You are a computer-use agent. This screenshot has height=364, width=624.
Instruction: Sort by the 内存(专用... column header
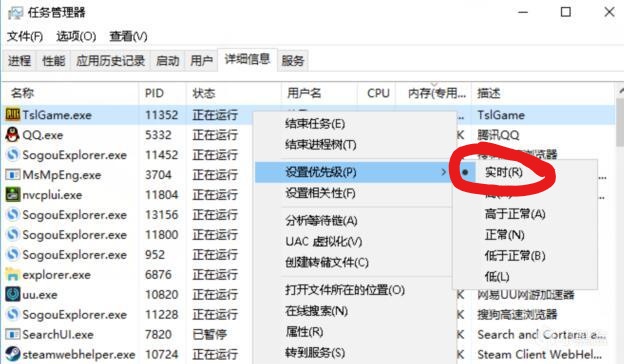[x=434, y=93]
